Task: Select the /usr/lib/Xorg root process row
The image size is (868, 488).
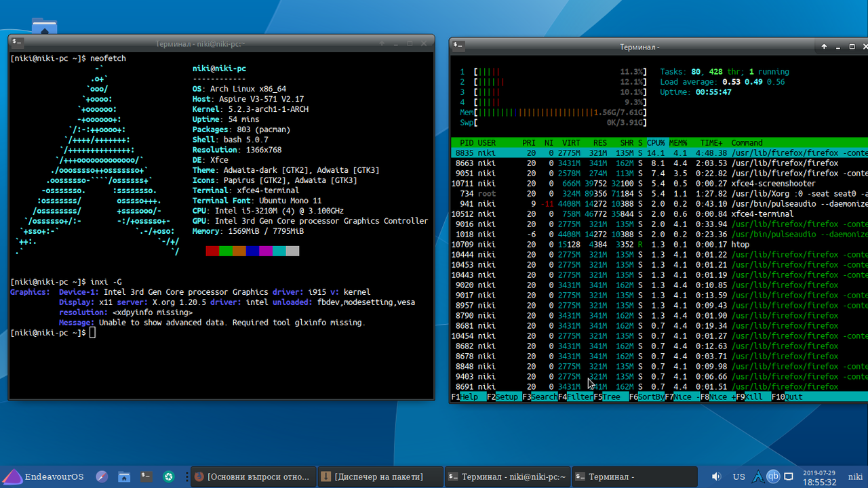Action: [659, 194]
